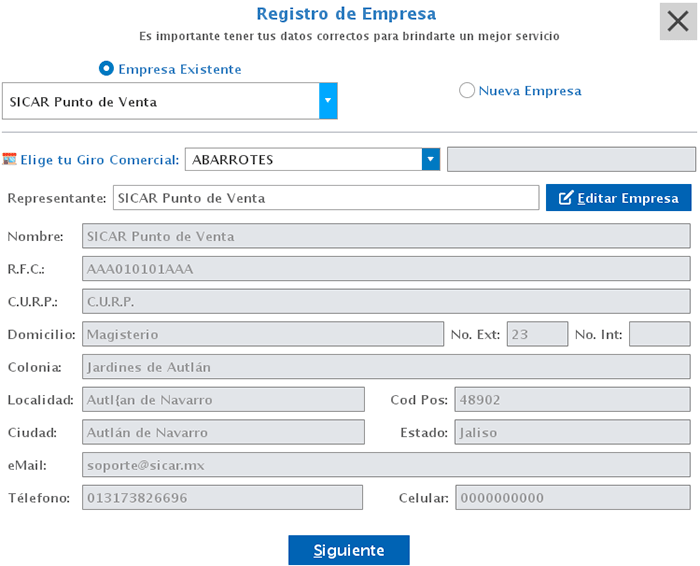The image size is (700, 566).
Task: Click the Editar Empresa button
Action: 618,198
